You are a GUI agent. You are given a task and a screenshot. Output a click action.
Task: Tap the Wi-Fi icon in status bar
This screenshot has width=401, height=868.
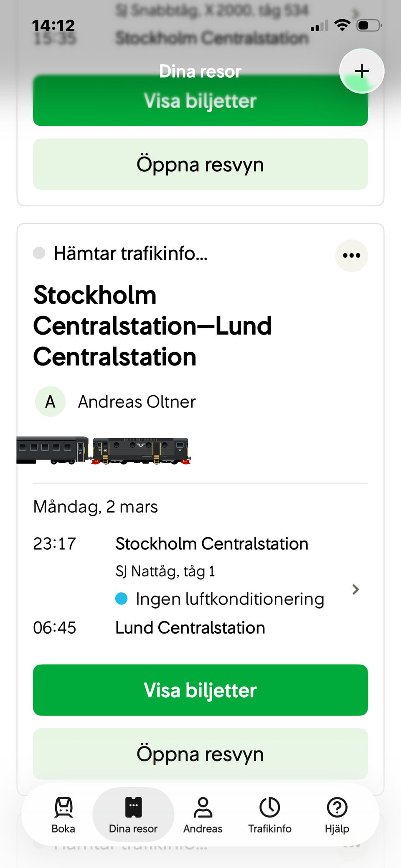click(x=342, y=25)
